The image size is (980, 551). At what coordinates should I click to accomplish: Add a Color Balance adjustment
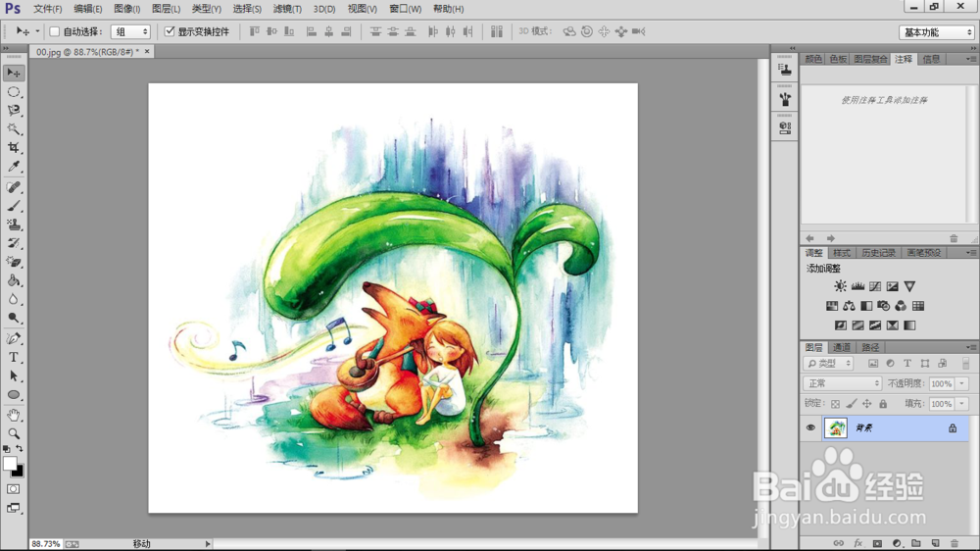[x=849, y=306]
